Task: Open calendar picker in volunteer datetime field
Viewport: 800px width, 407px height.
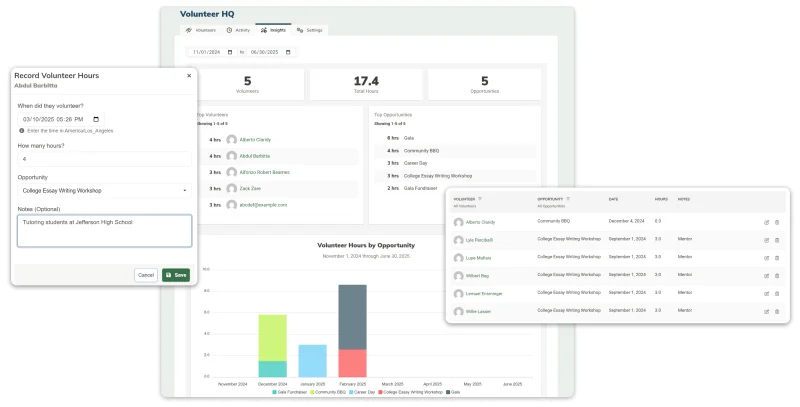Action: [x=96, y=119]
